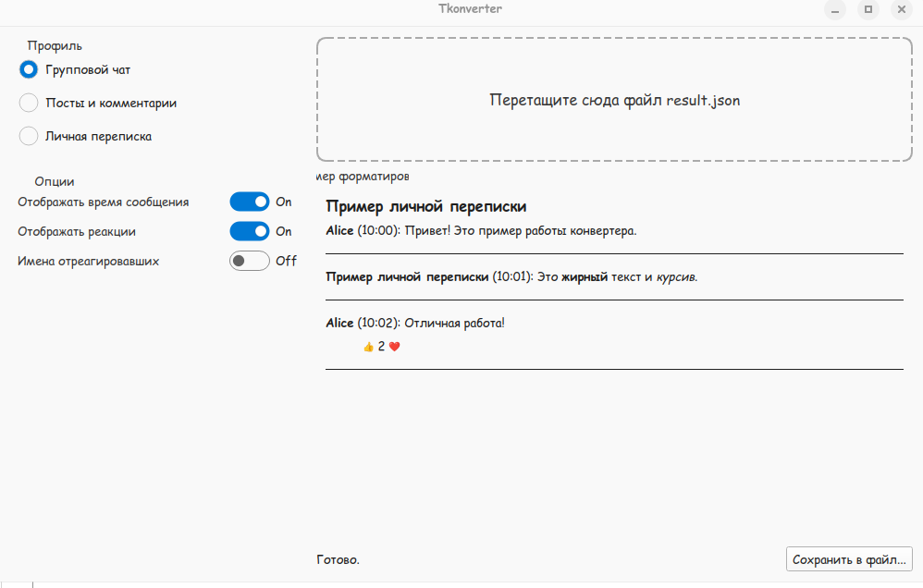Click the Tkonverter window title bar

(470, 9)
